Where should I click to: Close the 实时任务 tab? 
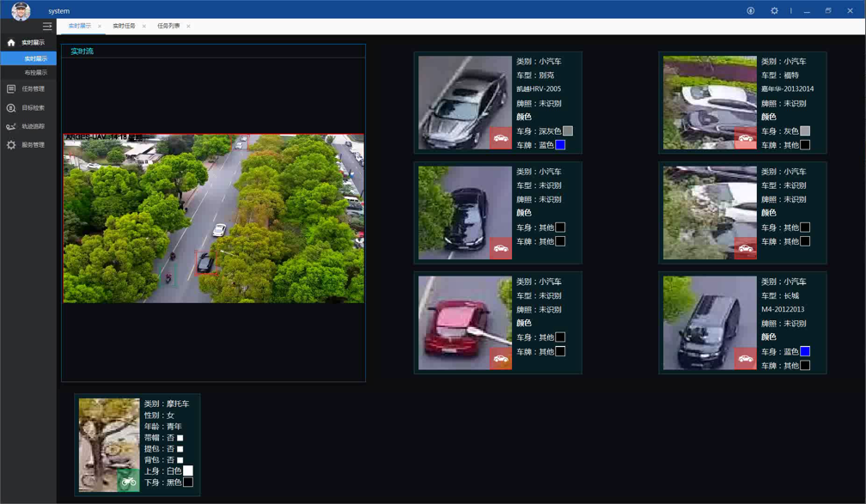(144, 27)
